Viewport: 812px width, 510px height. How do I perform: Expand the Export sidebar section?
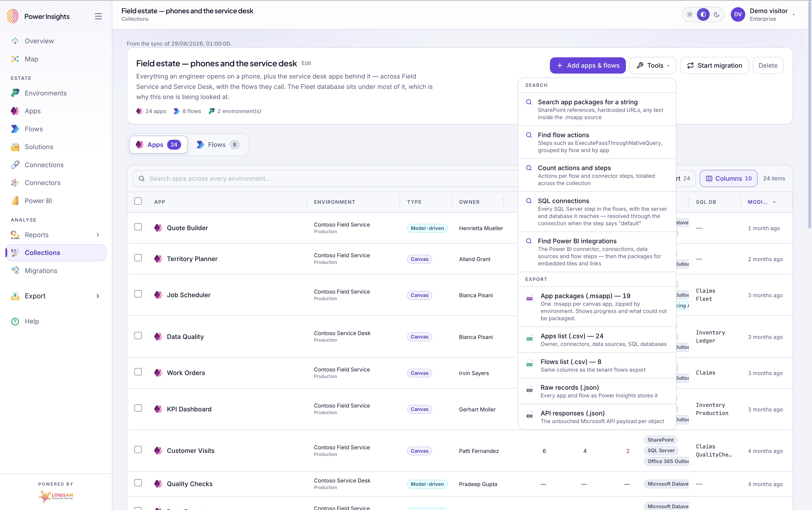(x=56, y=296)
